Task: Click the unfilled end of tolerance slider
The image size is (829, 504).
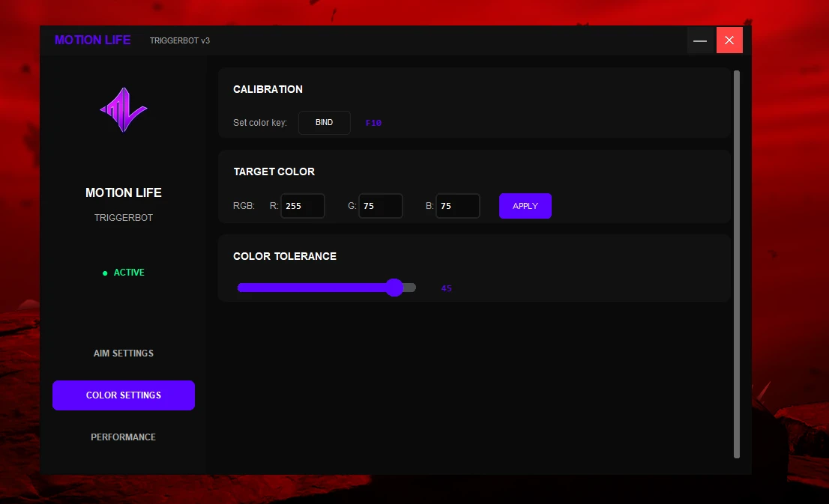Action: point(410,288)
